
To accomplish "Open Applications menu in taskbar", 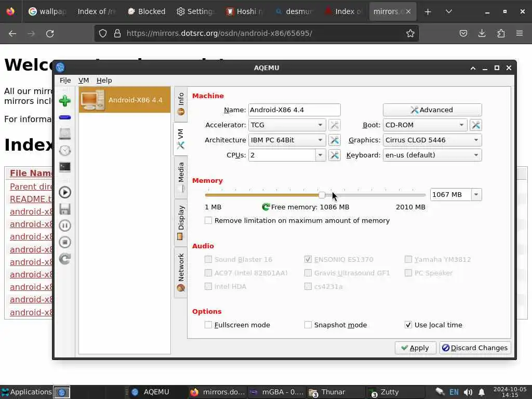I will [x=26, y=392].
